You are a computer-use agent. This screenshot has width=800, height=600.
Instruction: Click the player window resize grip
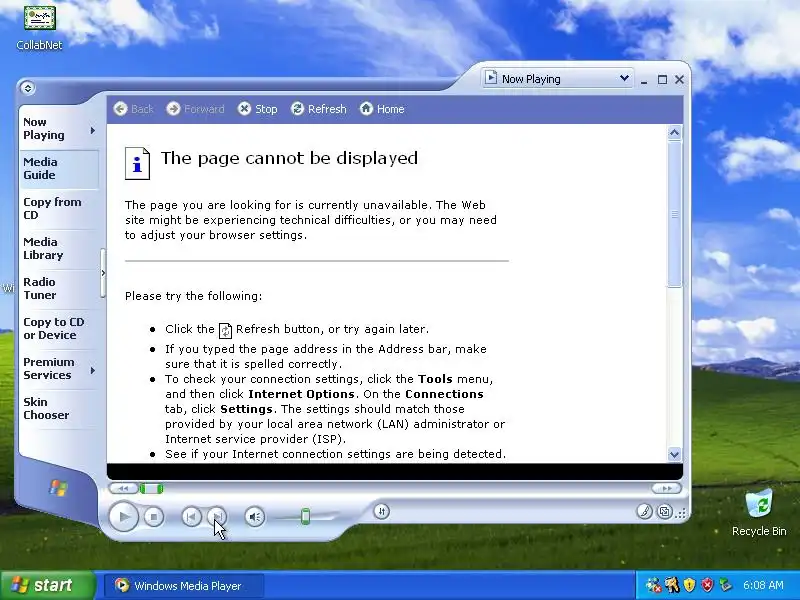[681, 513]
